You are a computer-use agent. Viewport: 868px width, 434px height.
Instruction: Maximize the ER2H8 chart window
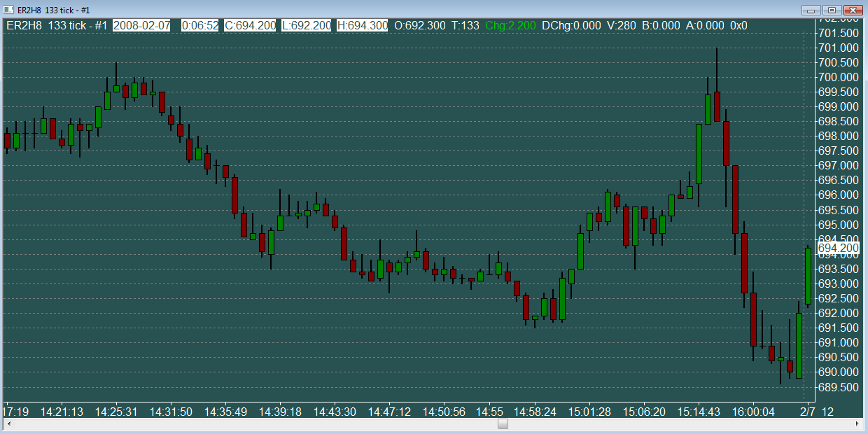(832, 10)
